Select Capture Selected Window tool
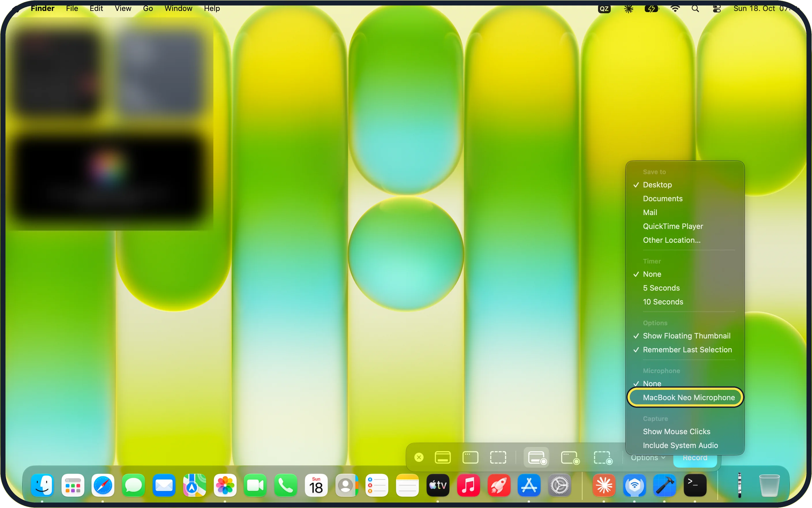Screen dimensions: 812x508 (x=470, y=457)
